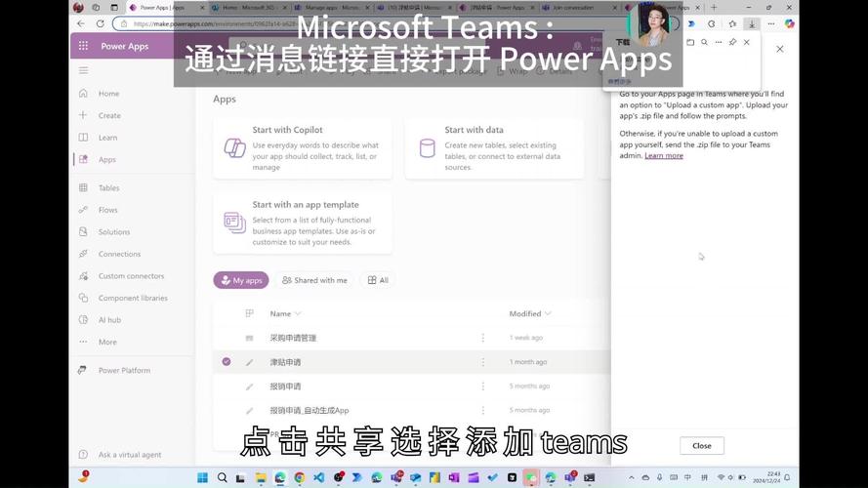Close the downloads popup

point(747,42)
